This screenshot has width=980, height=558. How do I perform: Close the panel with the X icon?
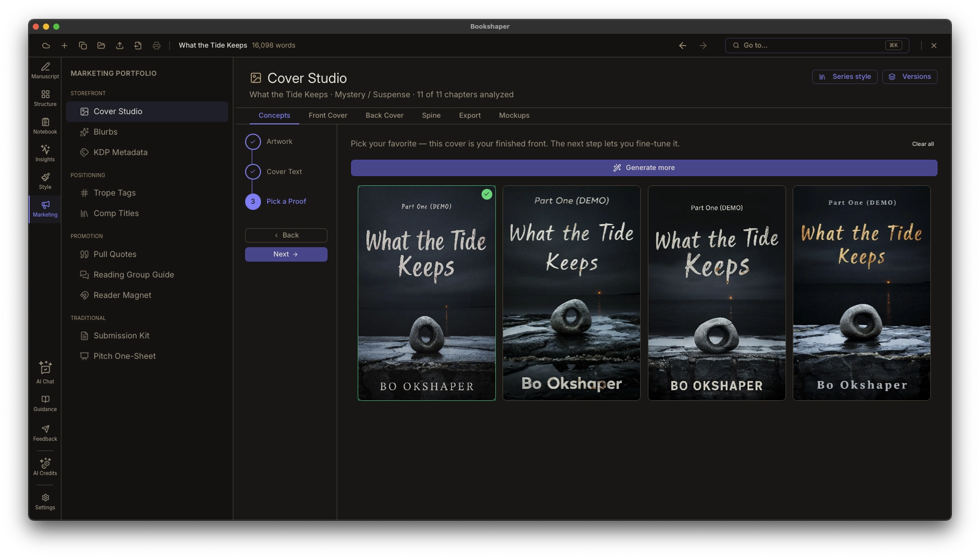(x=934, y=46)
